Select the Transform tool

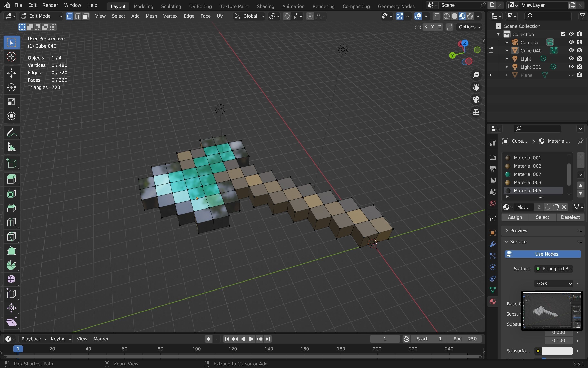11,116
